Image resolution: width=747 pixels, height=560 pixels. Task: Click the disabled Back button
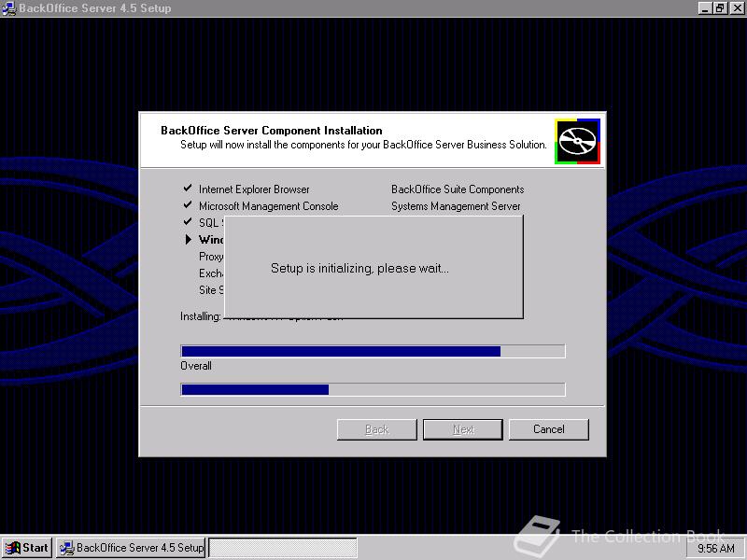click(x=377, y=429)
